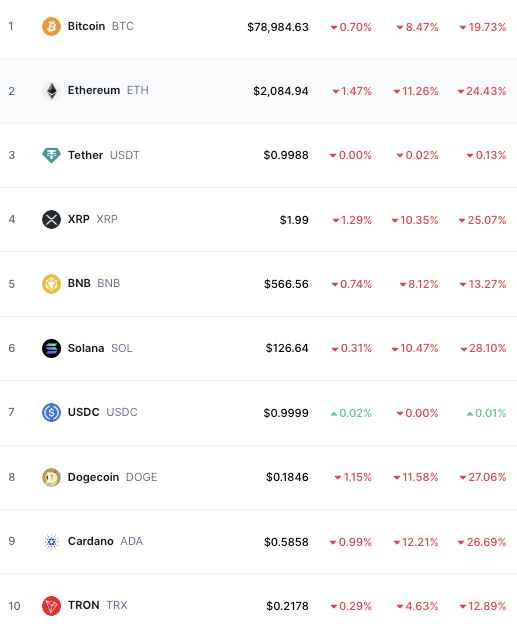
Task: Open the Solana coin name link
Action: pos(86,348)
